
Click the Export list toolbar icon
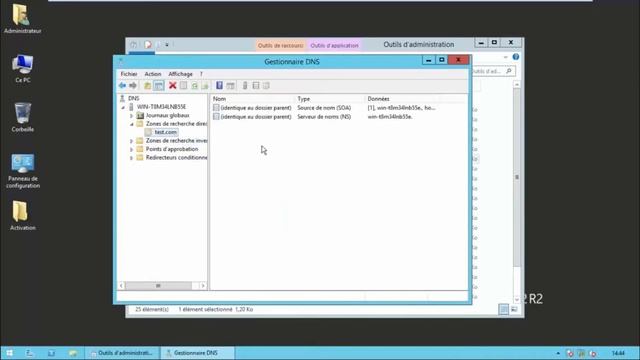click(205, 86)
